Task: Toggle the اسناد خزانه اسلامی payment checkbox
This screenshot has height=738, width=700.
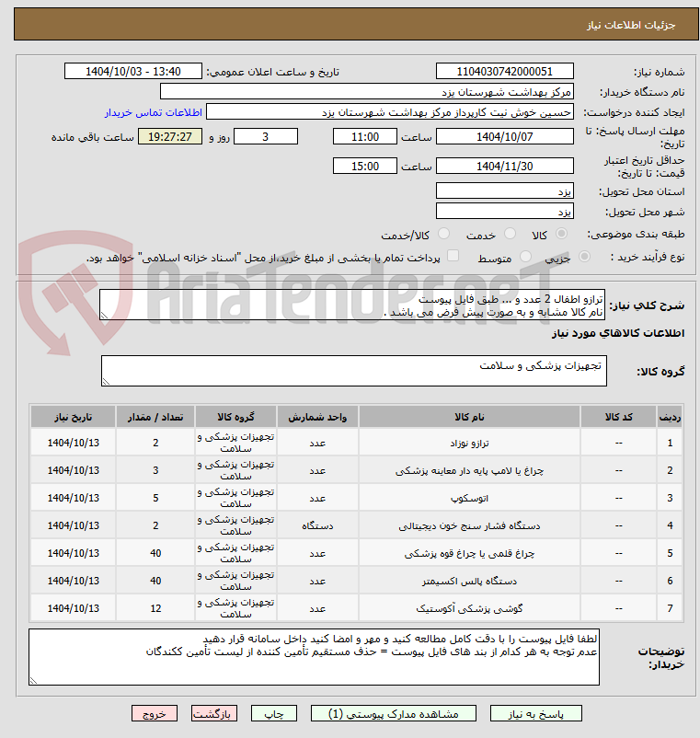Action: [x=453, y=256]
